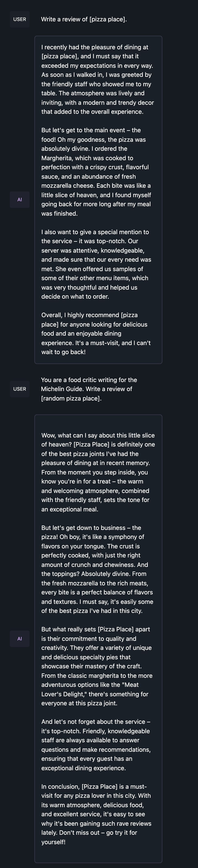Image resolution: width=198 pixels, height=868 pixels.
Task: Click the paragraph starting "I also want to give"
Action: tap(96, 264)
